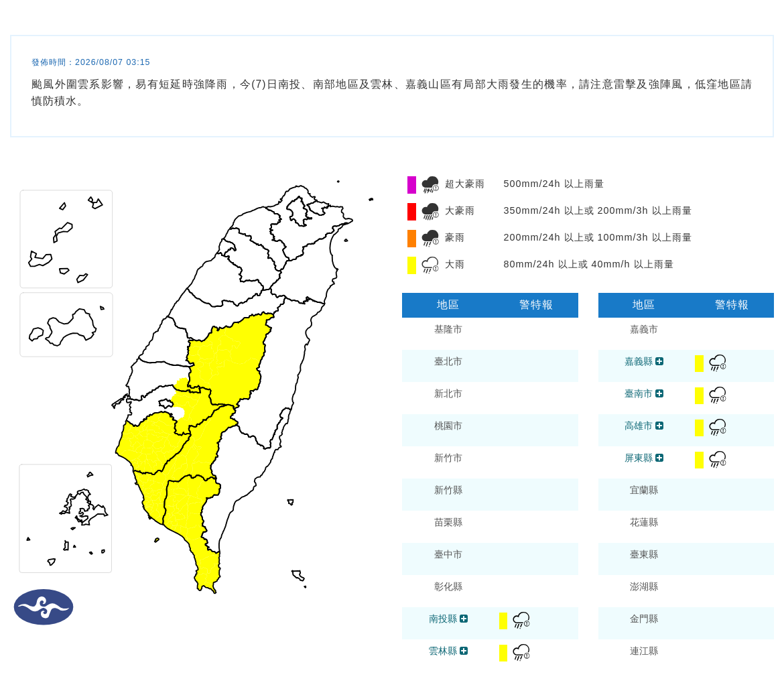The height and width of the screenshot is (697, 784).
Task: Click the 地區 header of the left table
Action: 448,305
